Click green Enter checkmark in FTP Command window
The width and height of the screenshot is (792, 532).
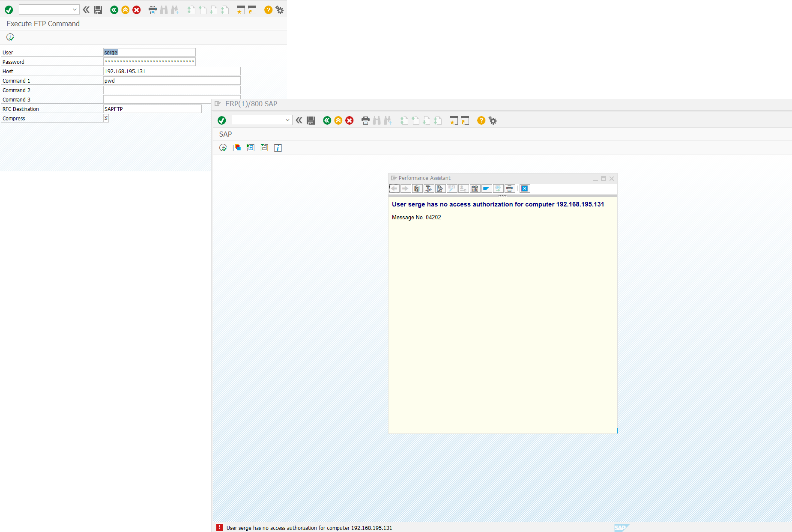(9, 10)
